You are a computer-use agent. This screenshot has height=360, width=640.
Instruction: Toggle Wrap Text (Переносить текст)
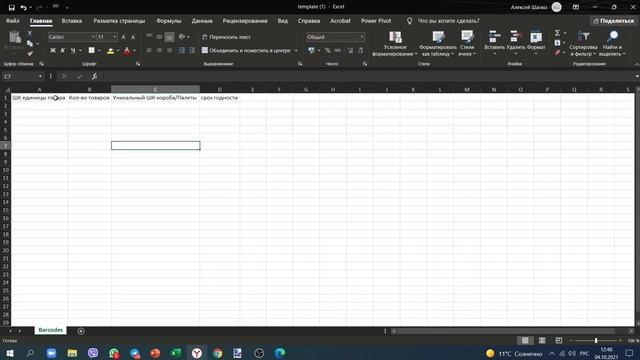click(x=226, y=37)
